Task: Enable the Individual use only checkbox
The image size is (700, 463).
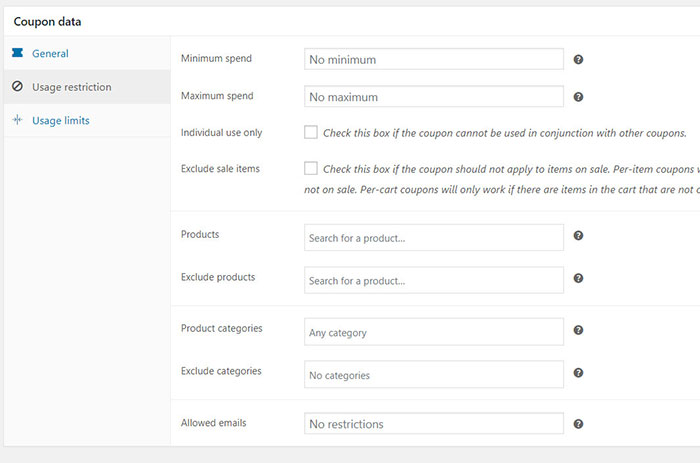Action: coord(311,132)
